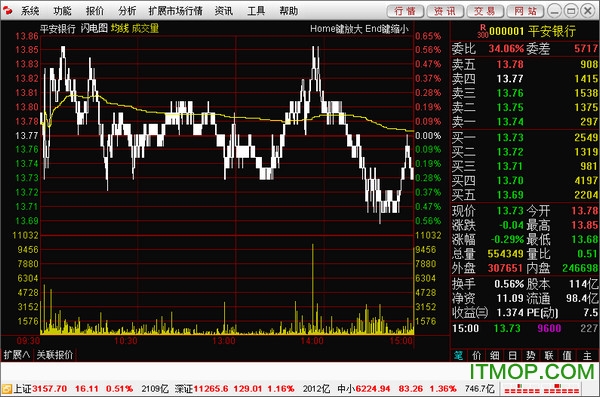Open the 资讯 menu in menu bar
Viewport: 600px width, 397px height.
[x=224, y=11]
